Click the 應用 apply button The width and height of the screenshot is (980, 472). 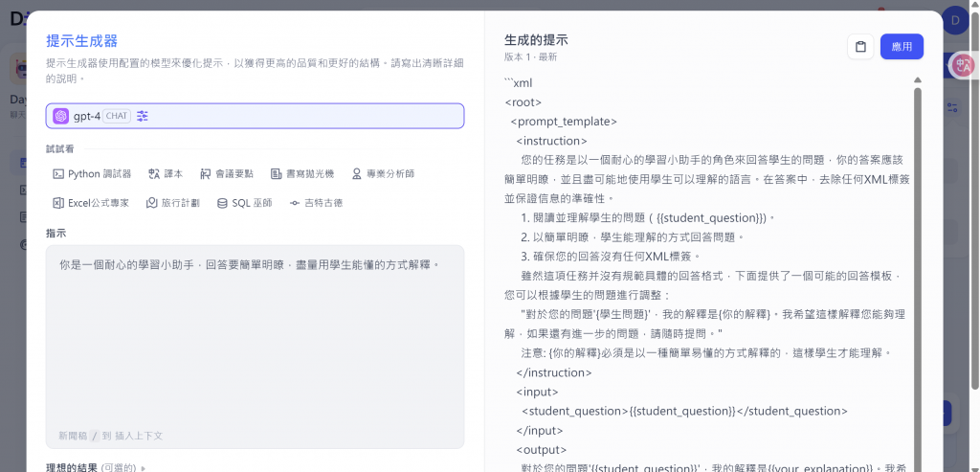tap(902, 47)
